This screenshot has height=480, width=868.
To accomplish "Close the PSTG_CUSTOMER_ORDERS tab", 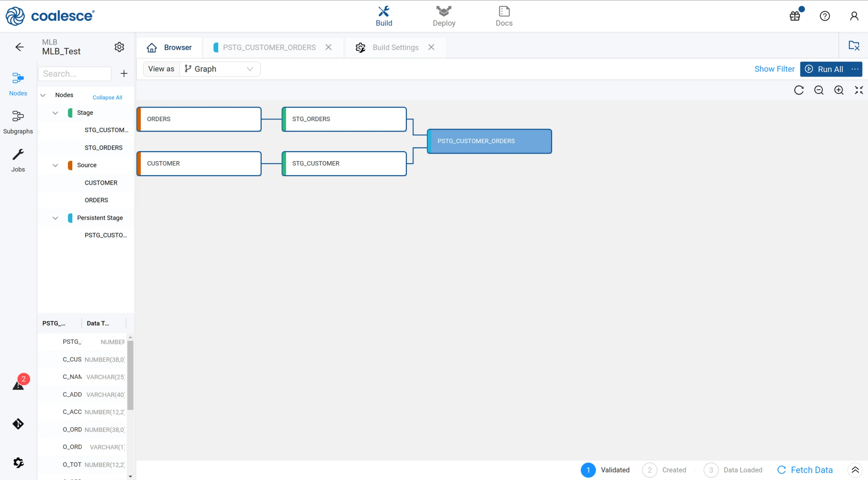I will tap(328, 47).
